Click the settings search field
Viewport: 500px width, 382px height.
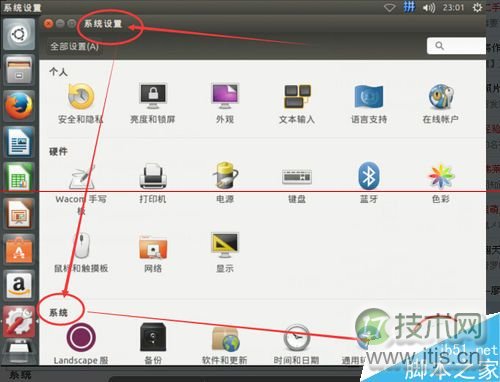(x=456, y=46)
